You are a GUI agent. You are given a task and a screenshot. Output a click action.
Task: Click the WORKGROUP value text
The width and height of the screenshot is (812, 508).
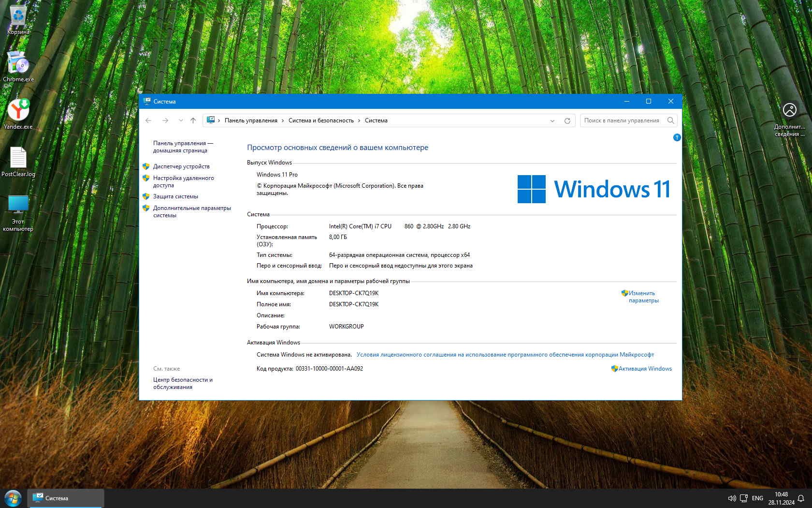[x=346, y=327]
